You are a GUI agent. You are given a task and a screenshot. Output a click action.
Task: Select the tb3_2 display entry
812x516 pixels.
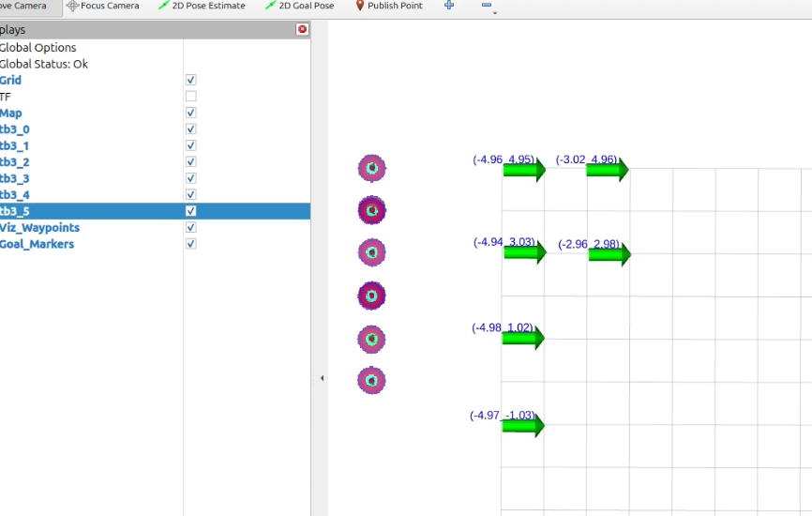point(15,162)
